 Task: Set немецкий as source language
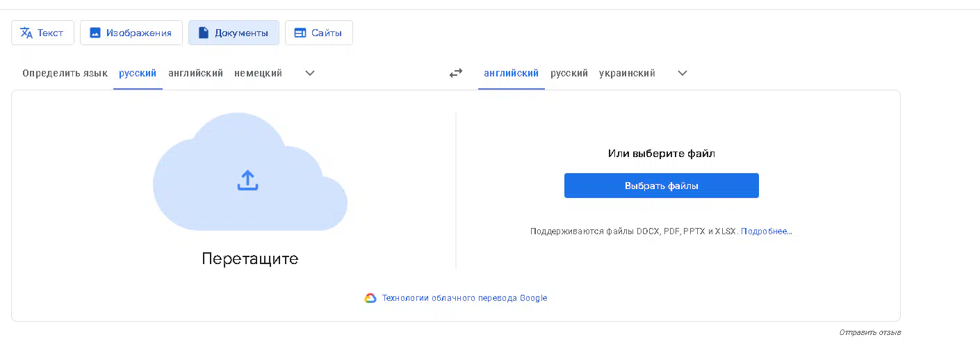coord(258,73)
